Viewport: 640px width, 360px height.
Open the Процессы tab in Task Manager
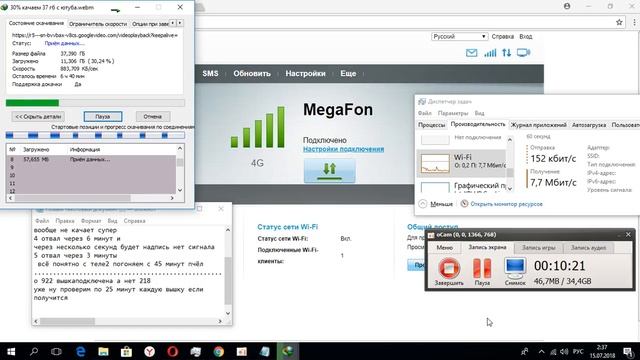[431, 125]
